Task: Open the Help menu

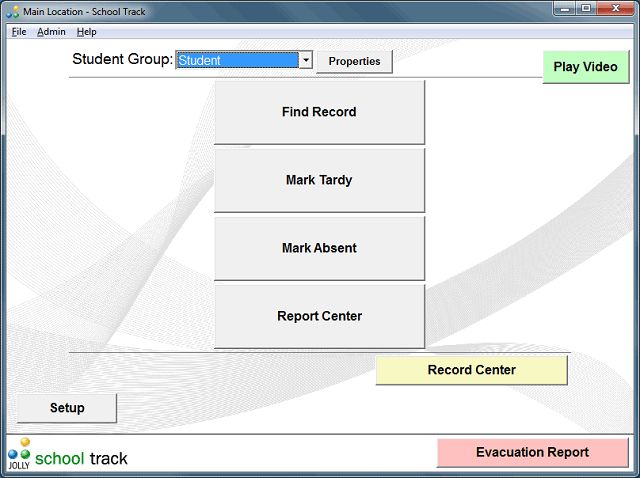Action: point(87,32)
